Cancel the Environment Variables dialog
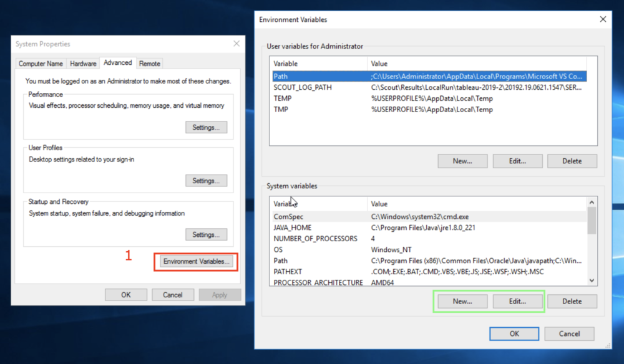The width and height of the screenshot is (624, 364). [x=570, y=334]
